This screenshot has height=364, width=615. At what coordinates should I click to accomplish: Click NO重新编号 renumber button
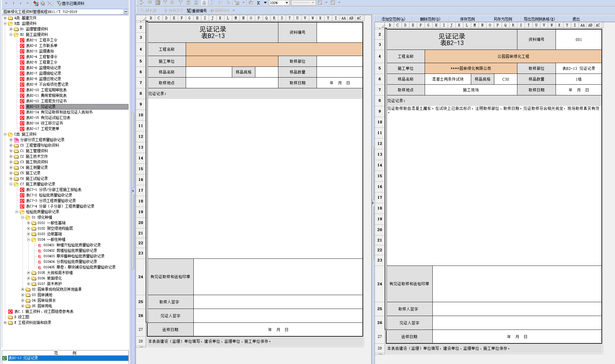pos(197,11)
